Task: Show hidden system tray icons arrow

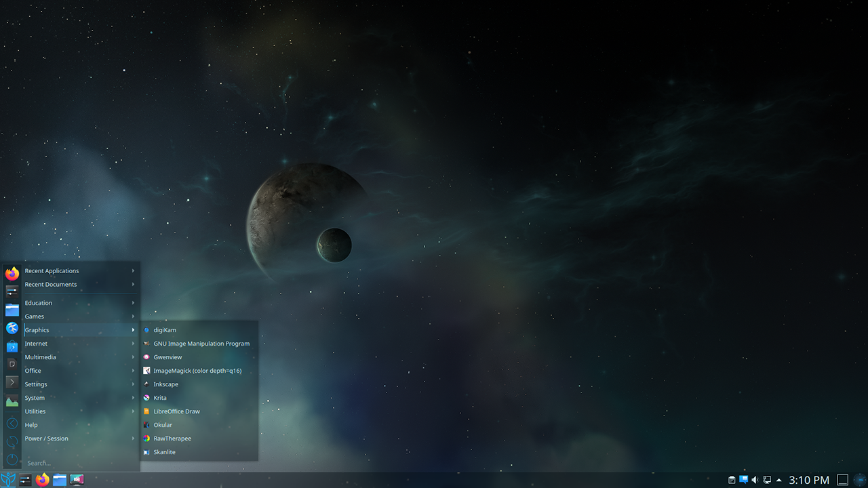Action: pyautogui.click(x=778, y=480)
